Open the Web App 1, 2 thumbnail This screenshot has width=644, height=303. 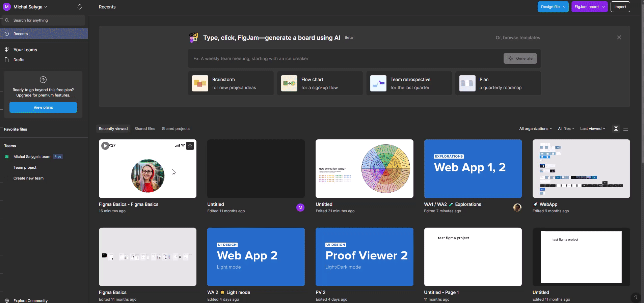473,169
